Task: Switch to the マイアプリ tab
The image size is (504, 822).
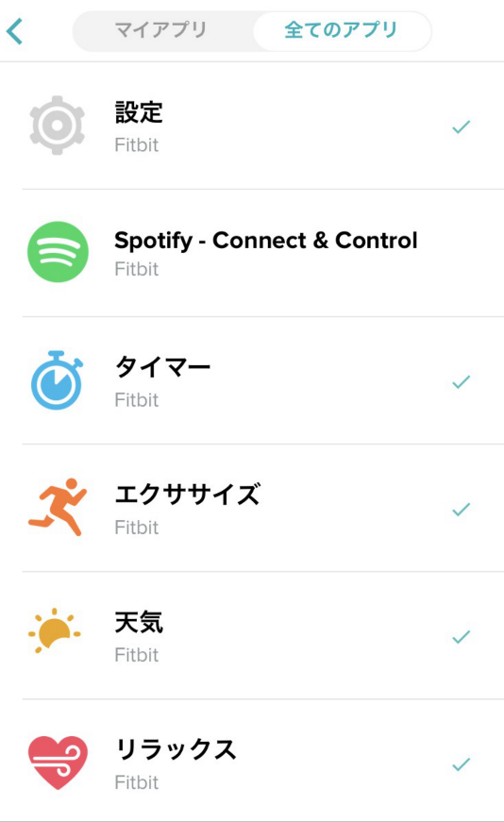Action: point(161,30)
